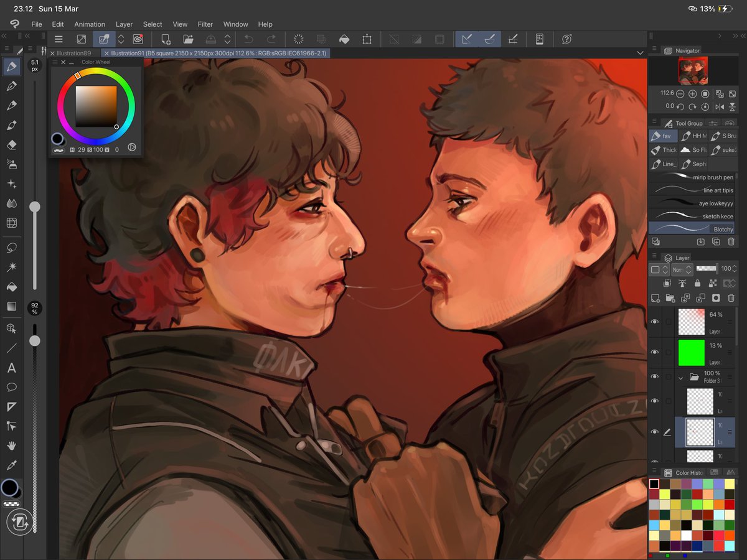This screenshot has height=560, width=747.
Task: Zoom in in the Navigator panel
Action: pyautogui.click(x=693, y=93)
